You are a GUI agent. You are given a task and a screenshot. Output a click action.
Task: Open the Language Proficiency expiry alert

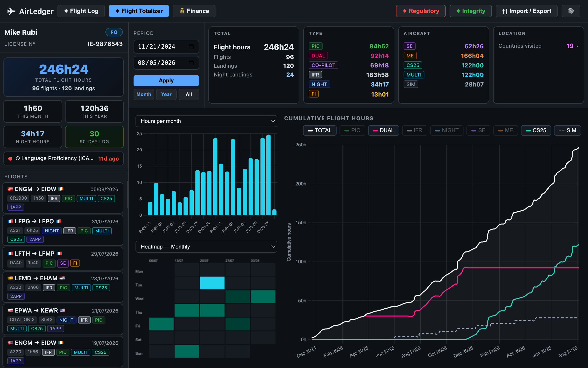64,158
